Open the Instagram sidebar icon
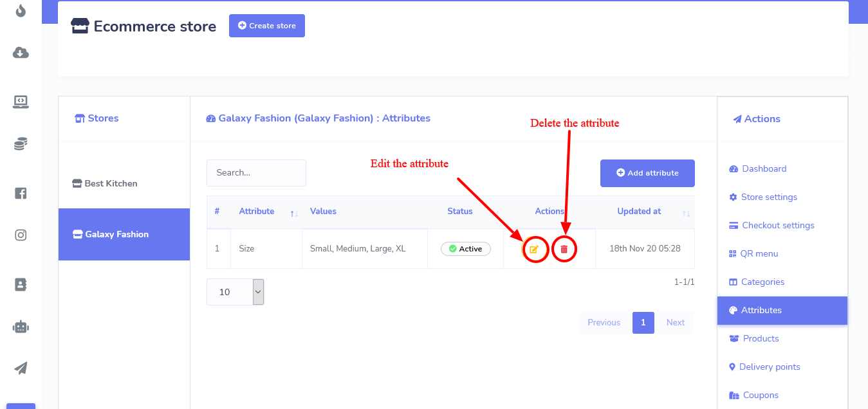 [21, 235]
